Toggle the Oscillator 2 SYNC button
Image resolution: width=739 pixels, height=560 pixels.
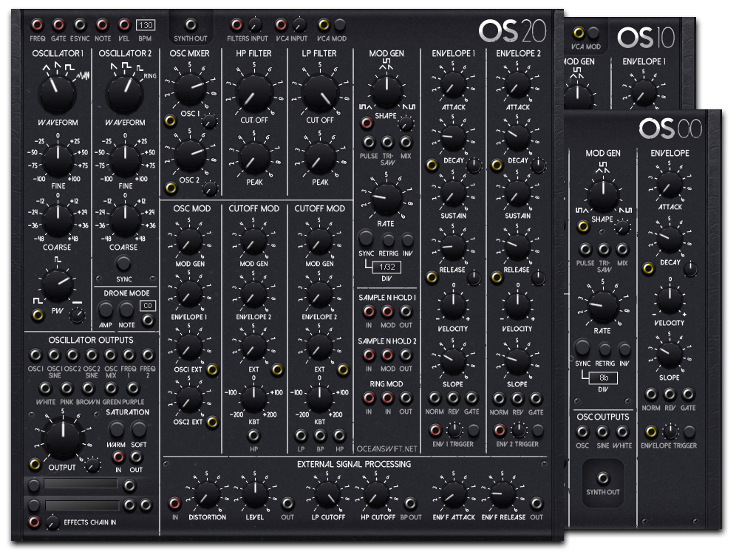point(123,263)
